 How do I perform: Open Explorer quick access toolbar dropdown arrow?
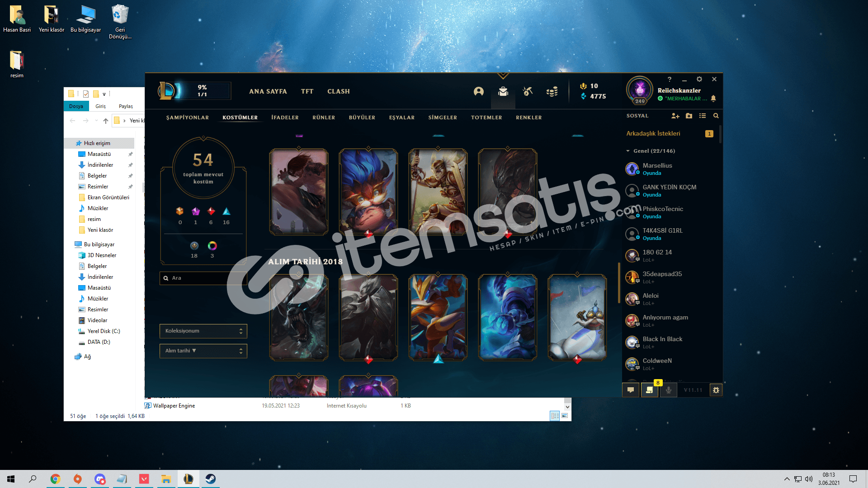(104, 94)
